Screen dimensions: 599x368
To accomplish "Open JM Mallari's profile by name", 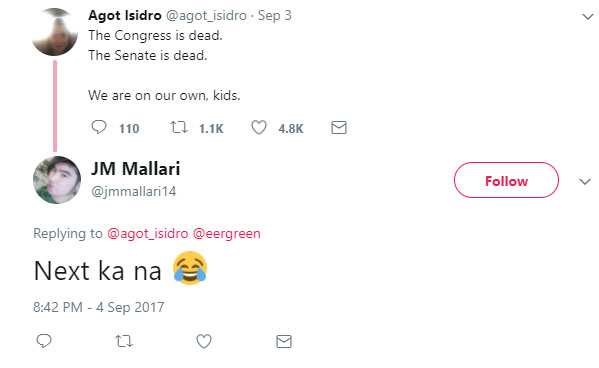I will (x=135, y=169).
